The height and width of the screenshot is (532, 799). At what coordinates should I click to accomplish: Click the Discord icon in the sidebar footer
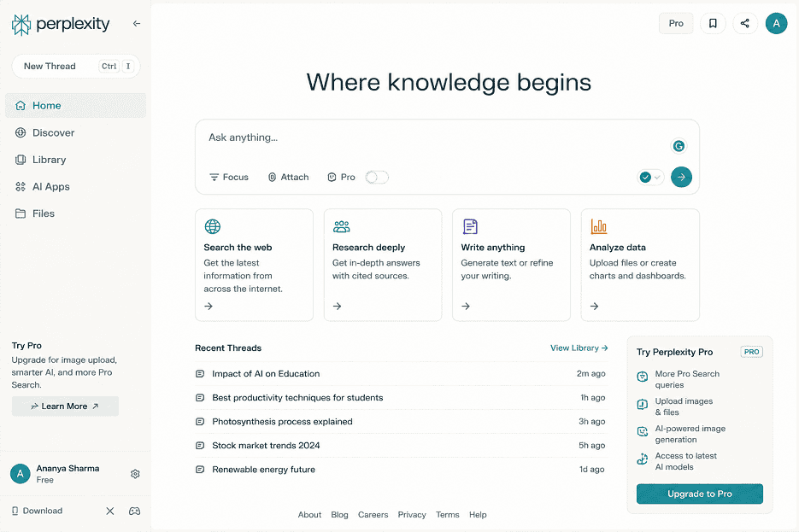point(134,511)
